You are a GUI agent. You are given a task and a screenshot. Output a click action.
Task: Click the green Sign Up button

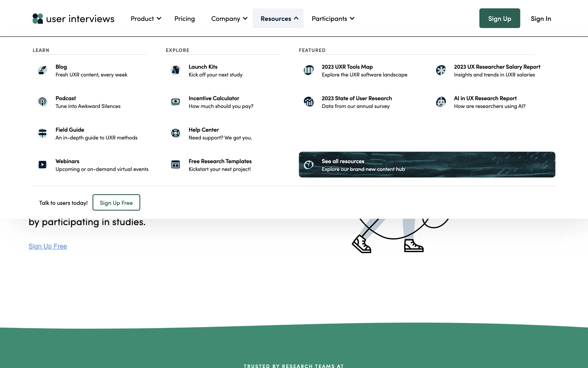[x=499, y=18]
